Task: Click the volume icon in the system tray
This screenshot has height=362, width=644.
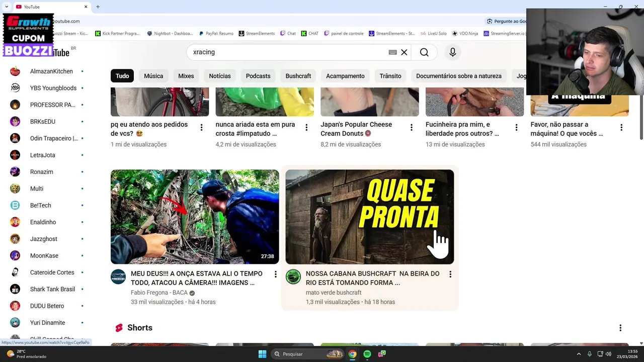Action: point(609,354)
